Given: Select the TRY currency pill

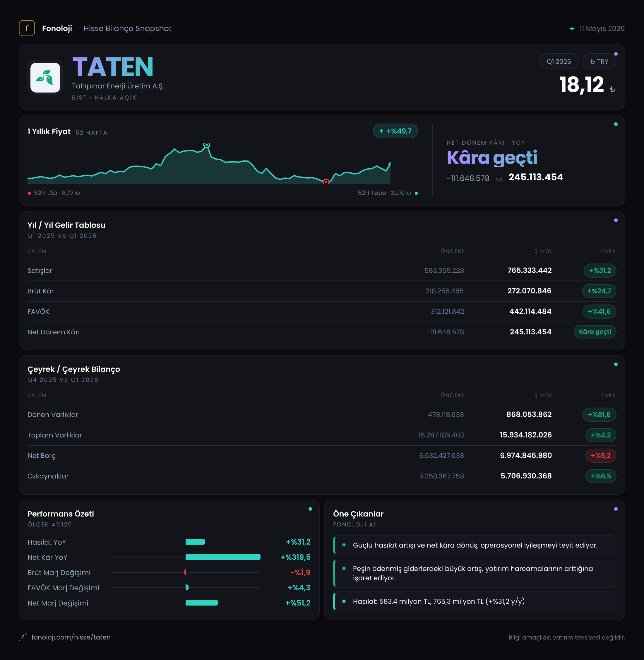Looking at the screenshot, I should (x=599, y=61).
